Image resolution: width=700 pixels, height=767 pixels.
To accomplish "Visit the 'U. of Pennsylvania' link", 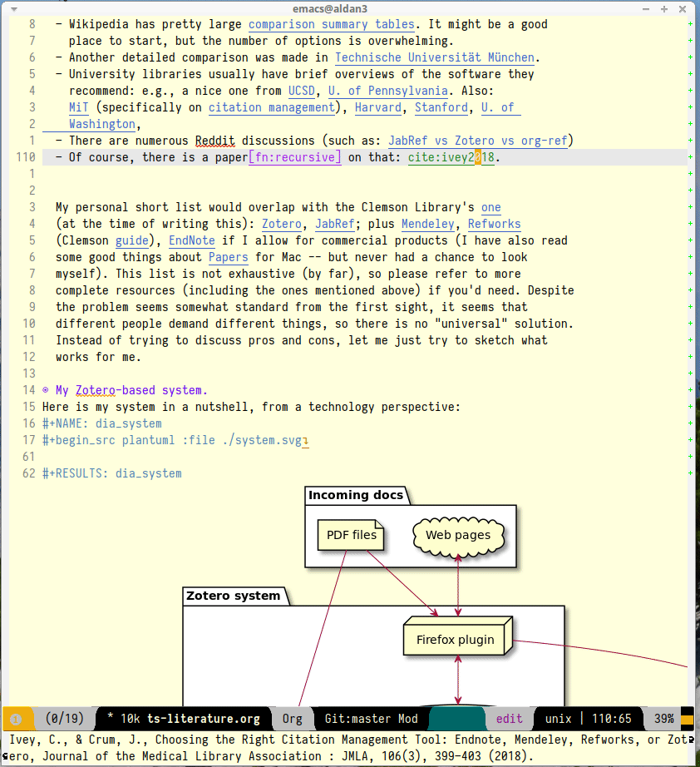I will [388, 91].
